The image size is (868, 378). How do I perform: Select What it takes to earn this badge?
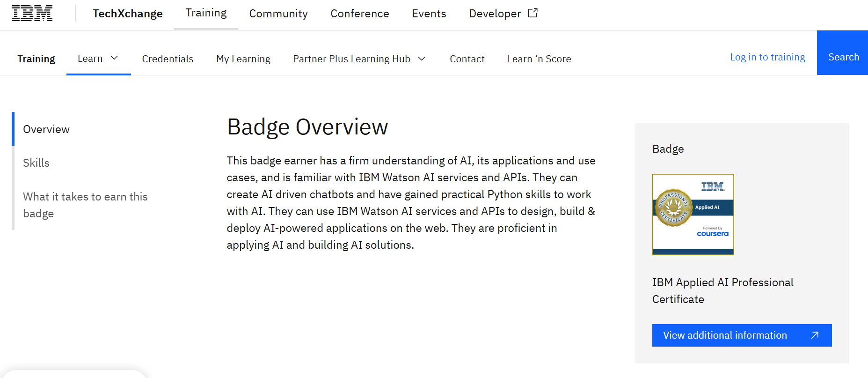[85, 205]
